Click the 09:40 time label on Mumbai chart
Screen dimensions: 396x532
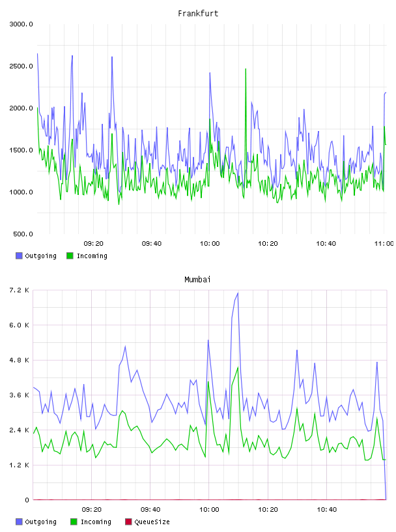click(x=150, y=510)
